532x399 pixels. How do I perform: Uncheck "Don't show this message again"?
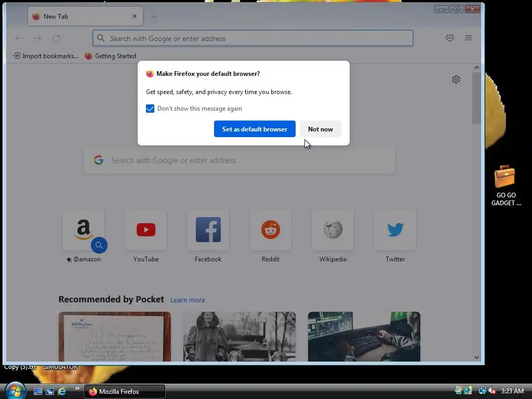click(150, 109)
